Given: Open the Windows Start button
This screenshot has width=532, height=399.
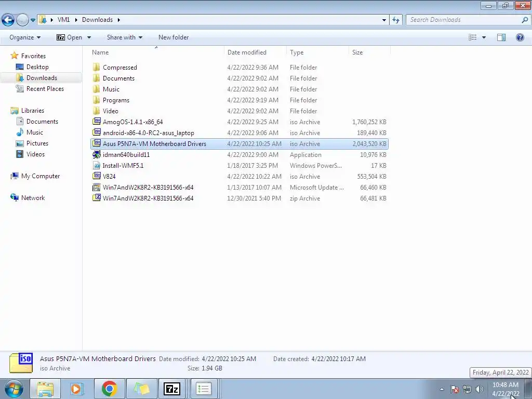Looking at the screenshot, I should tap(14, 389).
